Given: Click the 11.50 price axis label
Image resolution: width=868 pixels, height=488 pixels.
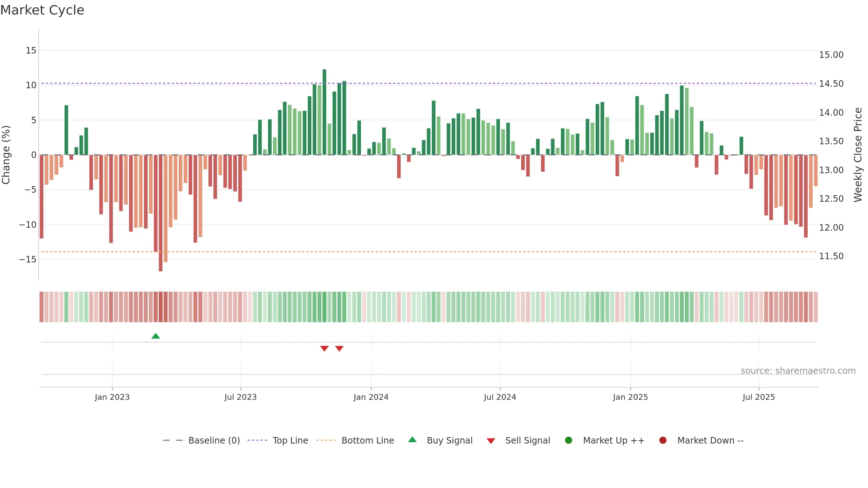Looking at the screenshot, I should pos(831,256).
